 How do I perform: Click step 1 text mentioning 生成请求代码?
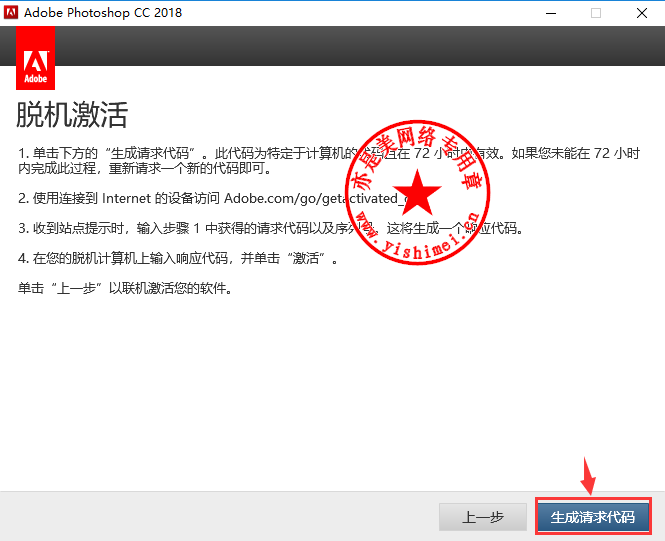pos(329,161)
